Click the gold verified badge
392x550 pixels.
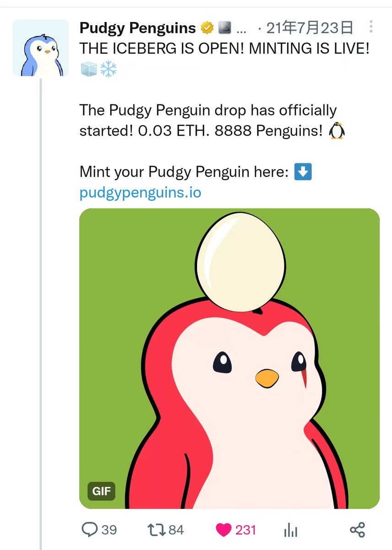click(207, 28)
